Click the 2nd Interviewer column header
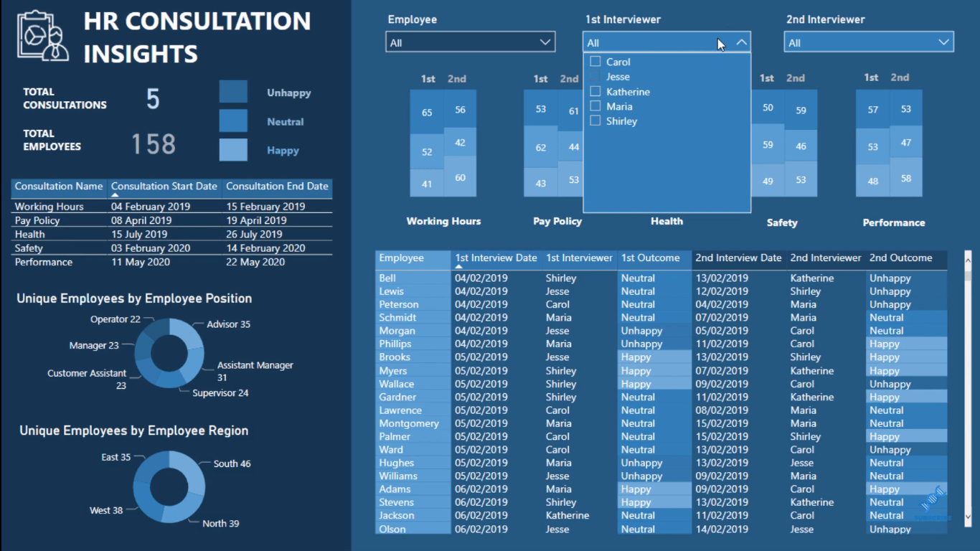The height and width of the screenshot is (551, 980). coord(826,258)
